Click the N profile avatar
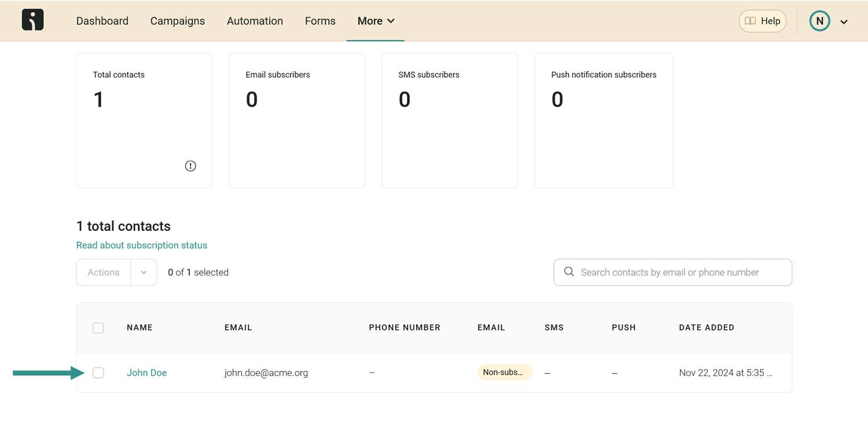Viewport: 868px width, 430px height. (x=819, y=21)
